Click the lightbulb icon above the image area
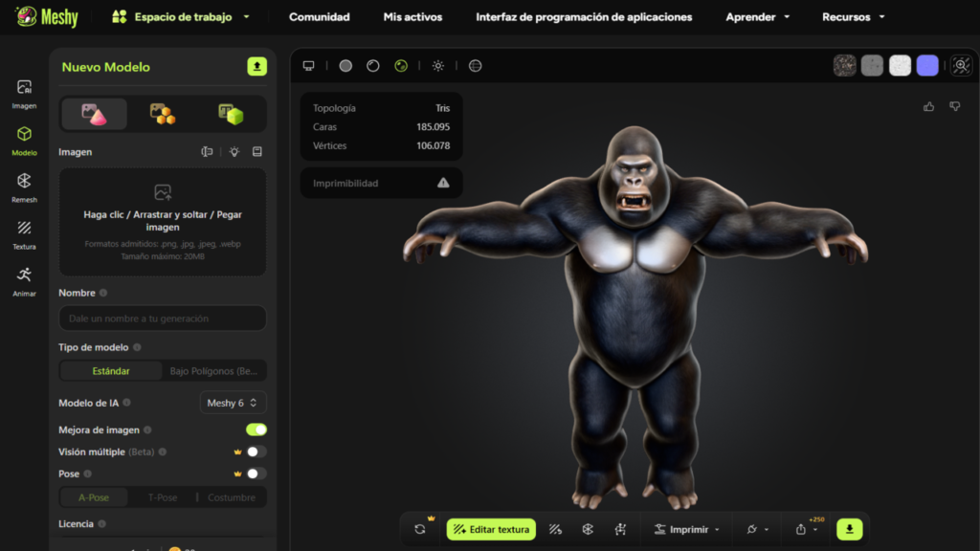Screen dimensions: 980x551 pyautogui.click(x=233, y=152)
